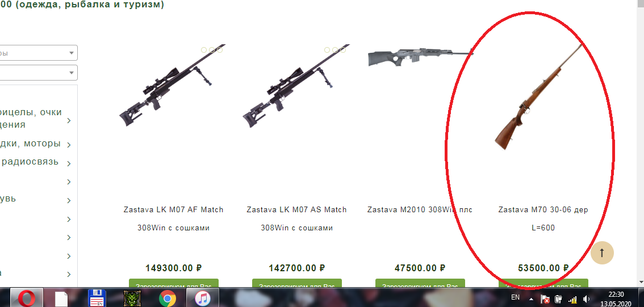Reserve the Zastava M2010 308Win with green button
Viewport: 644px width, 307px height.
tap(420, 284)
